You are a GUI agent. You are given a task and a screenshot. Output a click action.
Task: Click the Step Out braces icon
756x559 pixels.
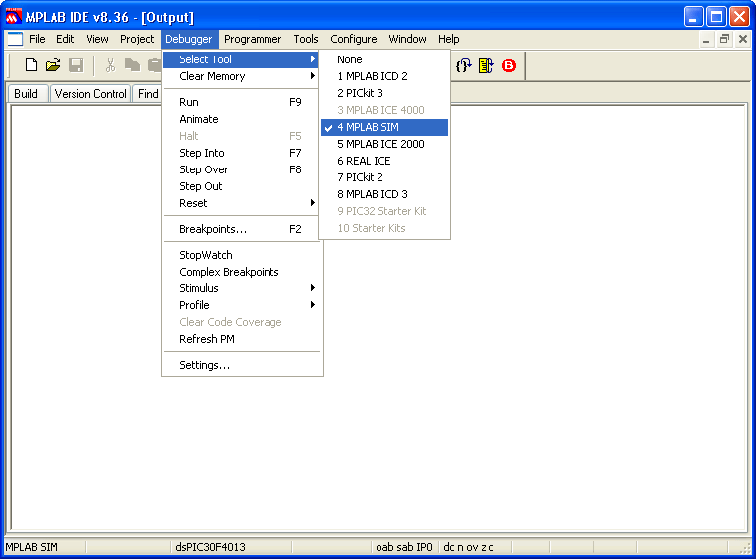464,65
